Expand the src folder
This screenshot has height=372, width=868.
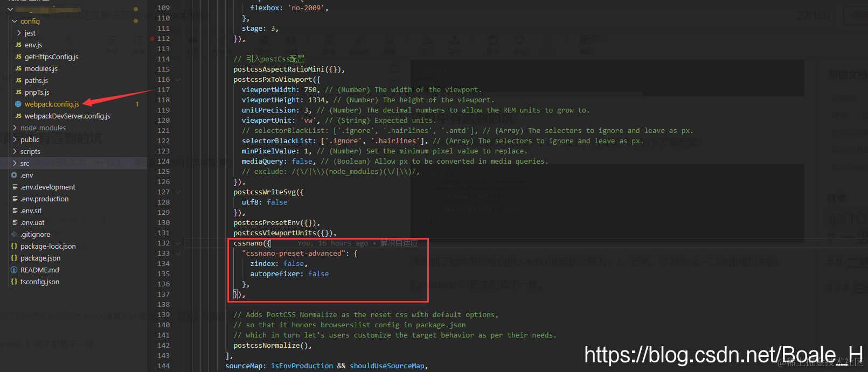tap(15, 164)
